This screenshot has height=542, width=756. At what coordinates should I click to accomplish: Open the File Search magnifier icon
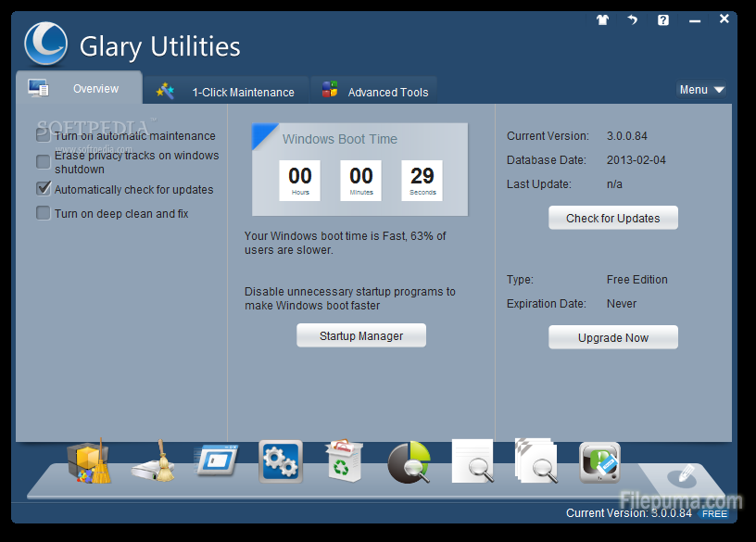(x=472, y=462)
